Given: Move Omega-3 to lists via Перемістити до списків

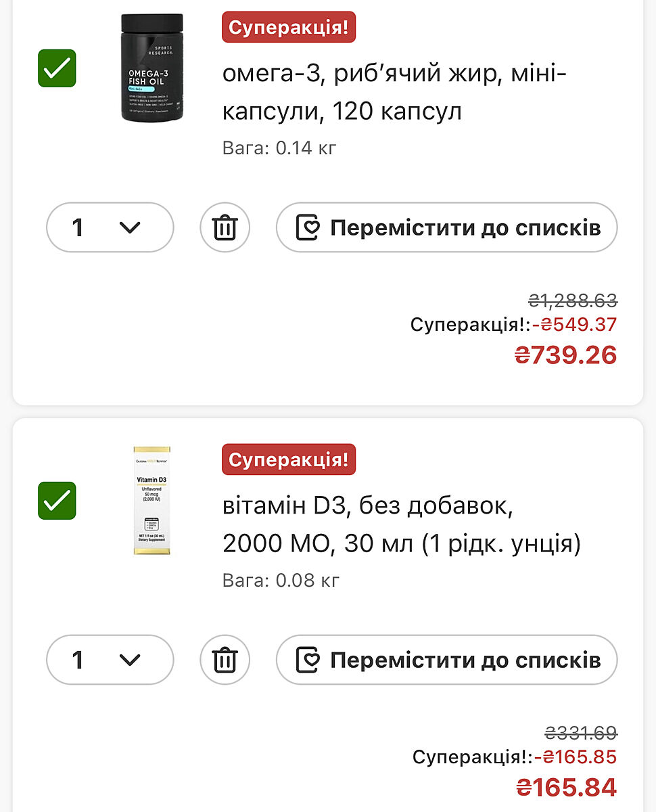Looking at the screenshot, I should pyautogui.click(x=446, y=227).
